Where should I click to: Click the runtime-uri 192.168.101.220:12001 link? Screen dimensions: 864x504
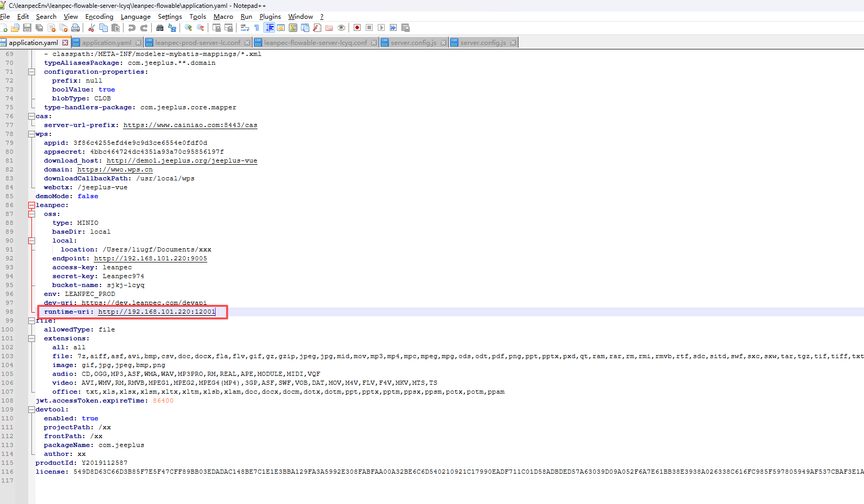point(157,312)
